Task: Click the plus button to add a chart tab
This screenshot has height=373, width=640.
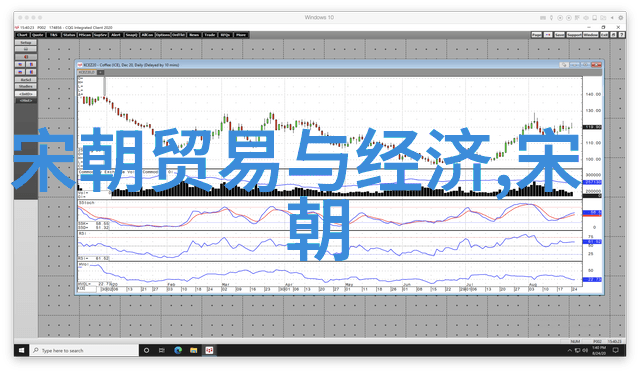Action: (100, 72)
